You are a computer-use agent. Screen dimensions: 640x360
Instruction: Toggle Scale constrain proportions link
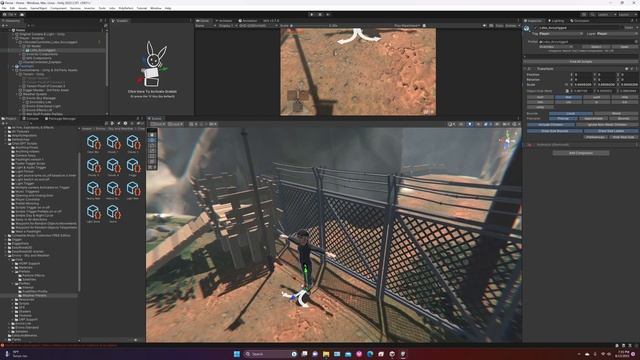[x=567, y=84]
